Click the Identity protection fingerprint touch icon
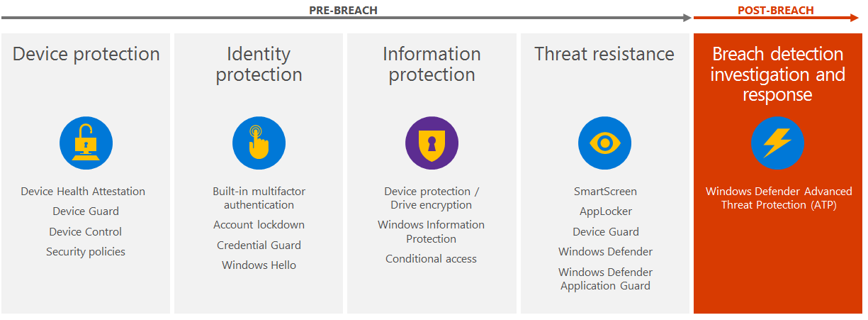This screenshot has height=320, width=868. [259, 143]
